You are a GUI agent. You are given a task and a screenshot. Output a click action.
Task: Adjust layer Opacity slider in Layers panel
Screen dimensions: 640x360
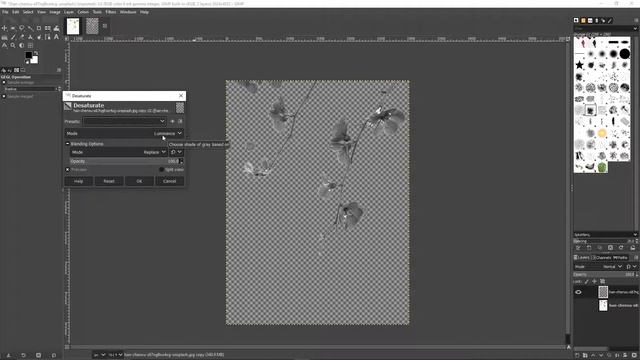pos(604,275)
